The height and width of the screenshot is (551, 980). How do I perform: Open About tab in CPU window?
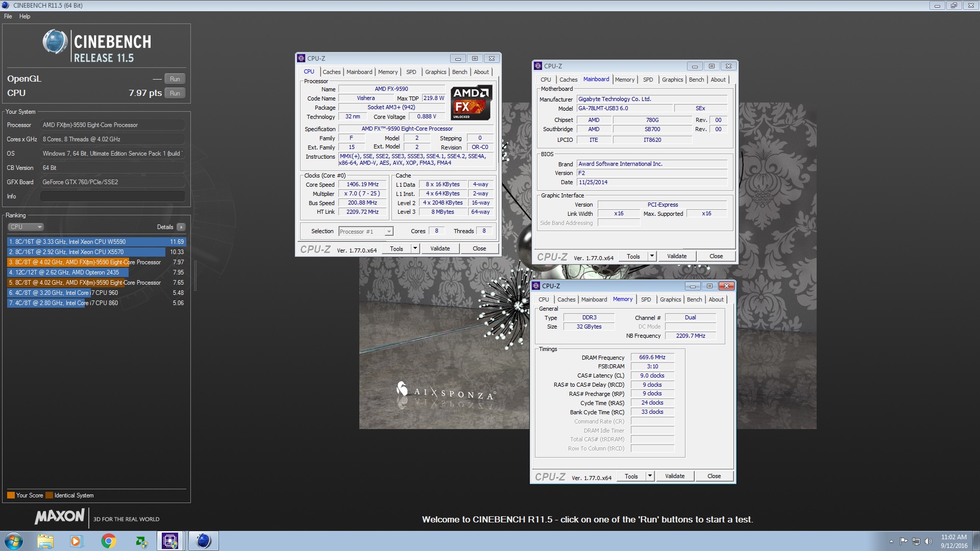tap(481, 72)
